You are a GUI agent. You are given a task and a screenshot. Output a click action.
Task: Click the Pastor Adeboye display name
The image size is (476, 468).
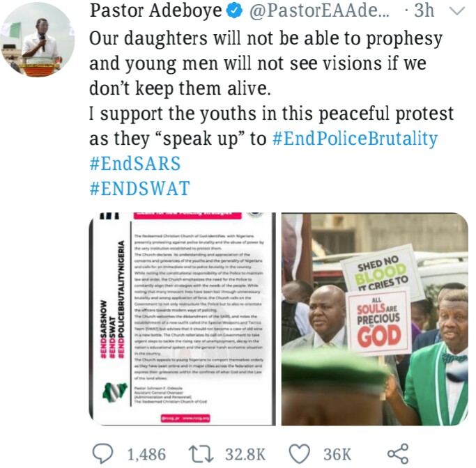(x=156, y=11)
